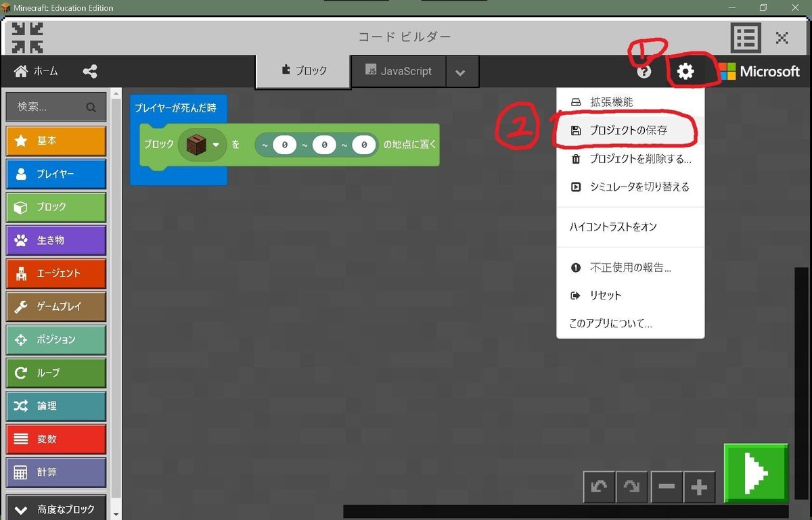Image resolution: width=812 pixels, height=520 pixels.
Task: Click the 検索 search field
Action: (56, 107)
